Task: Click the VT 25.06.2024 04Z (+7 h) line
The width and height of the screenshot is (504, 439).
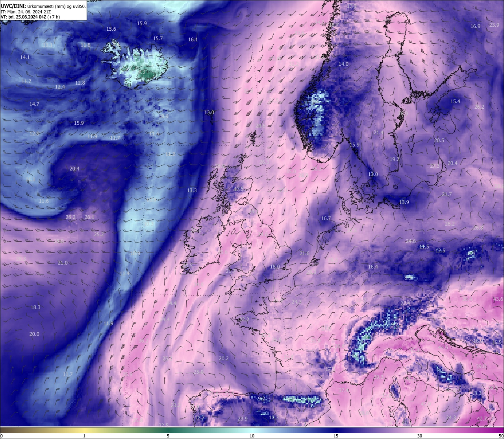Action: coord(31,17)
